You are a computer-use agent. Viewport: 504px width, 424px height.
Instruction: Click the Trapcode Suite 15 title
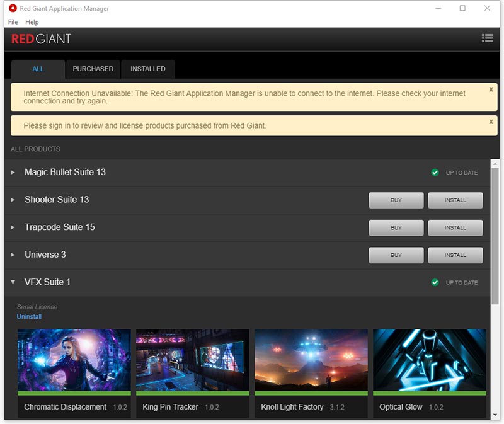coord(60,227)
